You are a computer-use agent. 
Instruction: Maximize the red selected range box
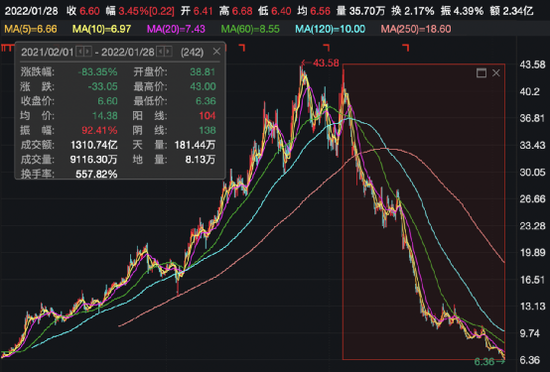click(481, 73)
